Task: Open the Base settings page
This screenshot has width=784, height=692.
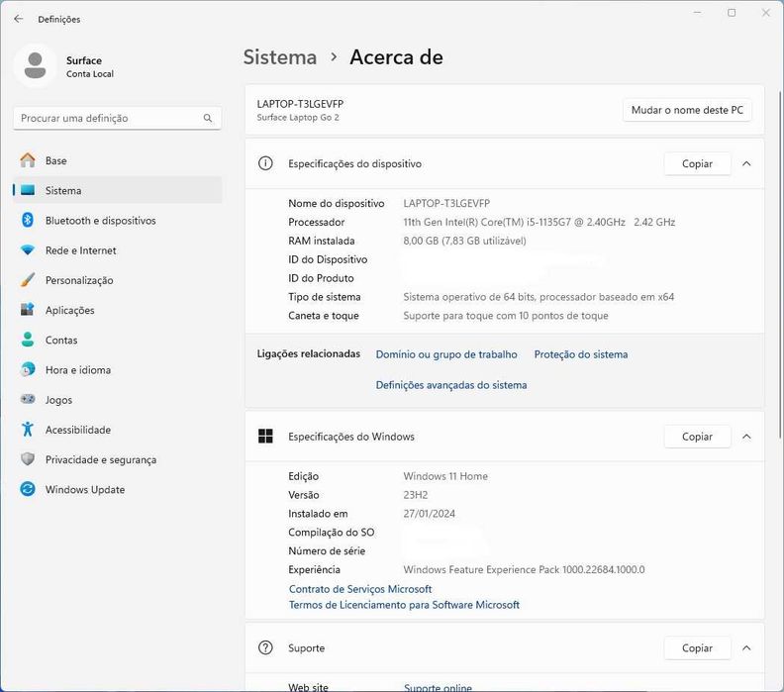Action: click(x=118, y=160)
